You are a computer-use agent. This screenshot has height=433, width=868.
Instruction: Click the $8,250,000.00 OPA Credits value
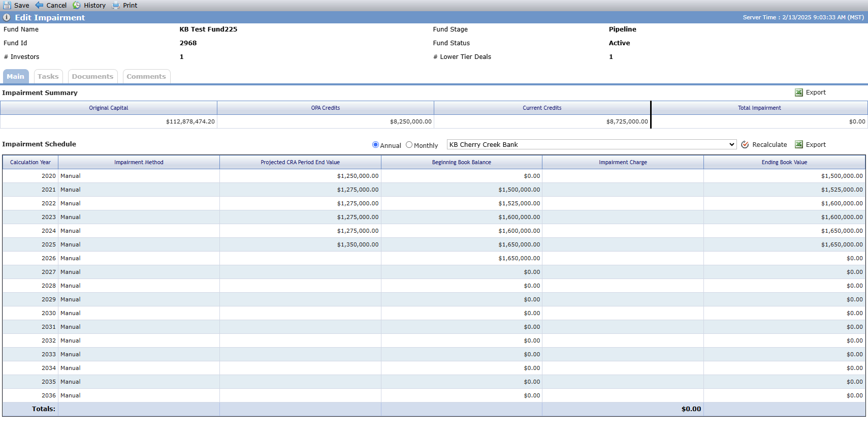pyautogui.click(x=411, y=122)
